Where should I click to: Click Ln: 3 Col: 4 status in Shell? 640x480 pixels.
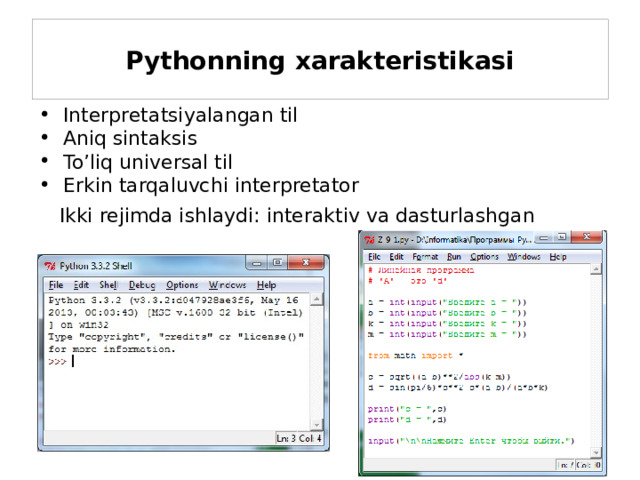(299, 438)
